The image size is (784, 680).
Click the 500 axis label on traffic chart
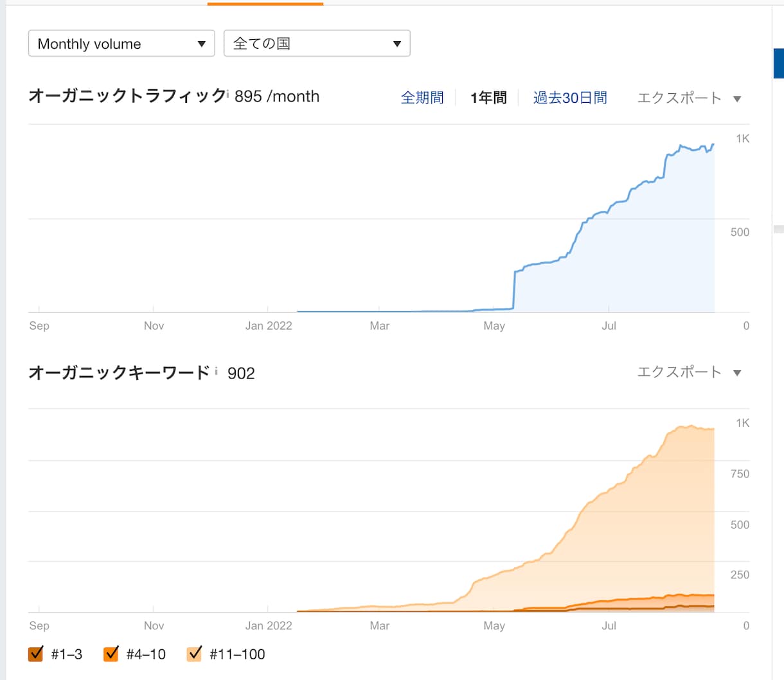740,232
